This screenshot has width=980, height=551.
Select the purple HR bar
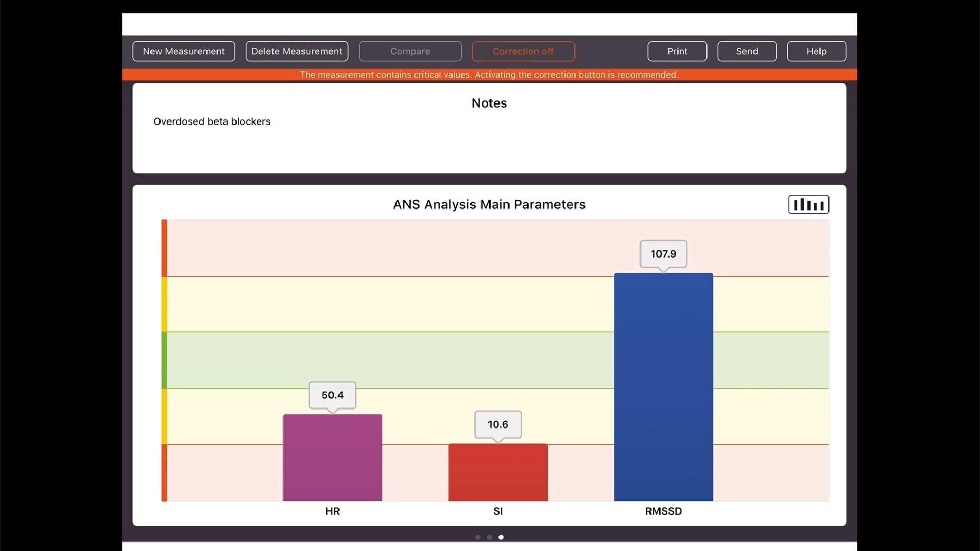333,458
